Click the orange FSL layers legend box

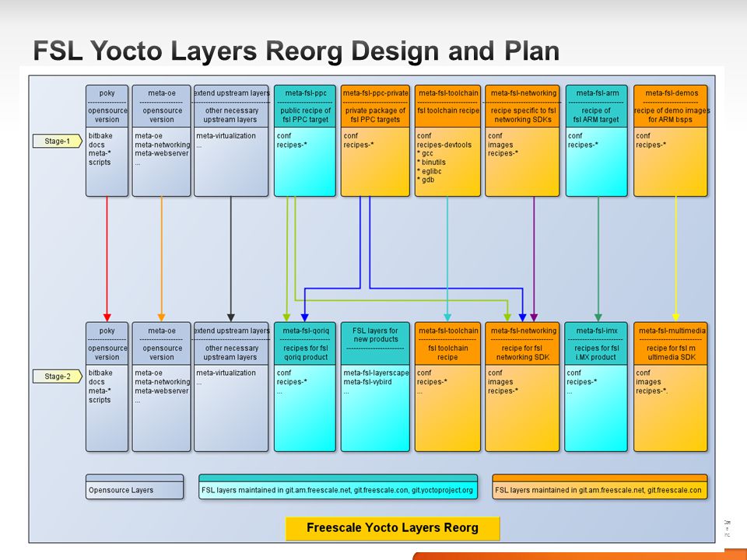[x=600, y=487]
